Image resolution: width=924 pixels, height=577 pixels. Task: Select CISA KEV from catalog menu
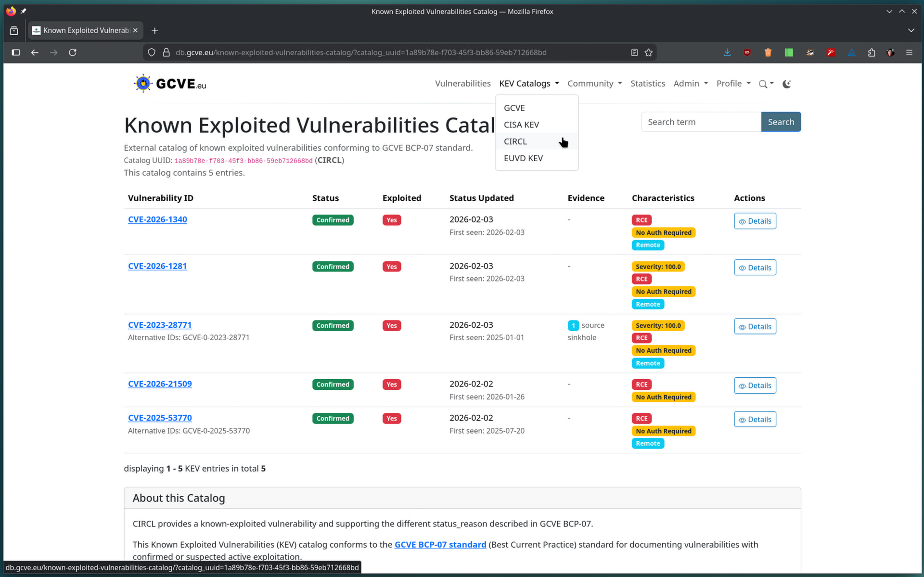pos(521,125)
